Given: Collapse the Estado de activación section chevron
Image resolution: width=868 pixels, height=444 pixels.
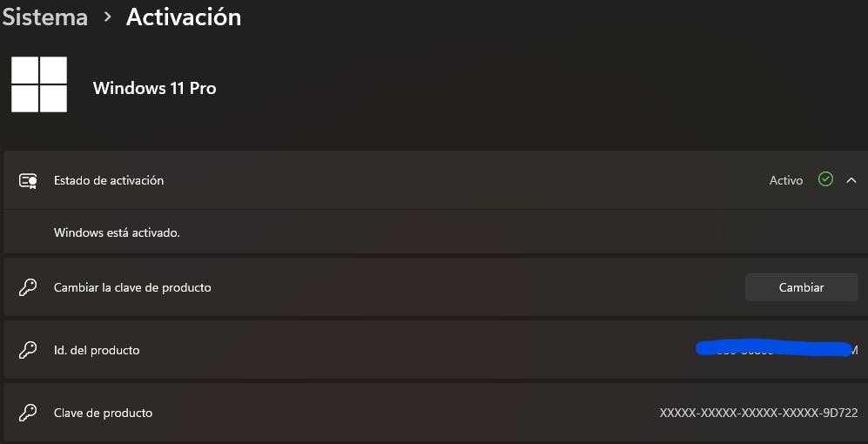Looking at the screenshot, I should (851, 180).
